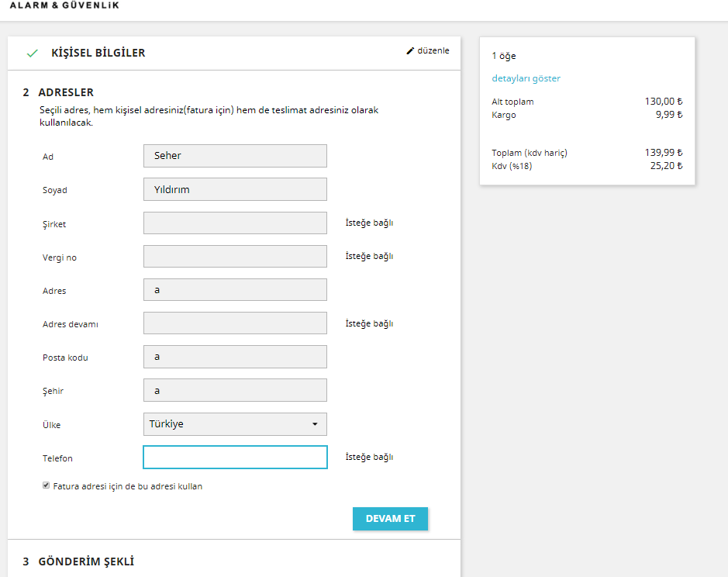Click into the Ad field containing Seher
Image resolution: width=728 pixels, height=577 pixels.
pyautogui.click(x=235, y=156)
